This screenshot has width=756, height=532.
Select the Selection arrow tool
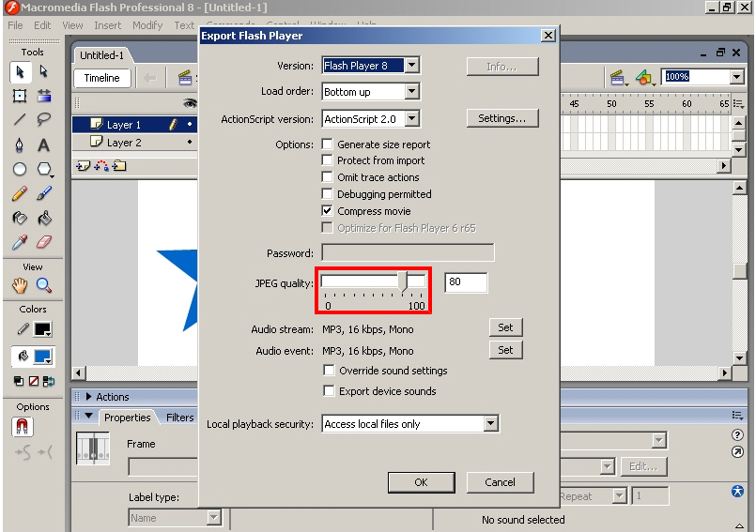[20, 72]
